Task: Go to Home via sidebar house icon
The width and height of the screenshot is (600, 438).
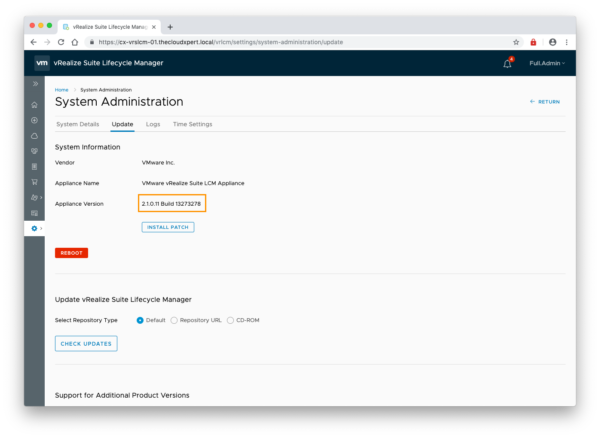Action: click(35, 104)
